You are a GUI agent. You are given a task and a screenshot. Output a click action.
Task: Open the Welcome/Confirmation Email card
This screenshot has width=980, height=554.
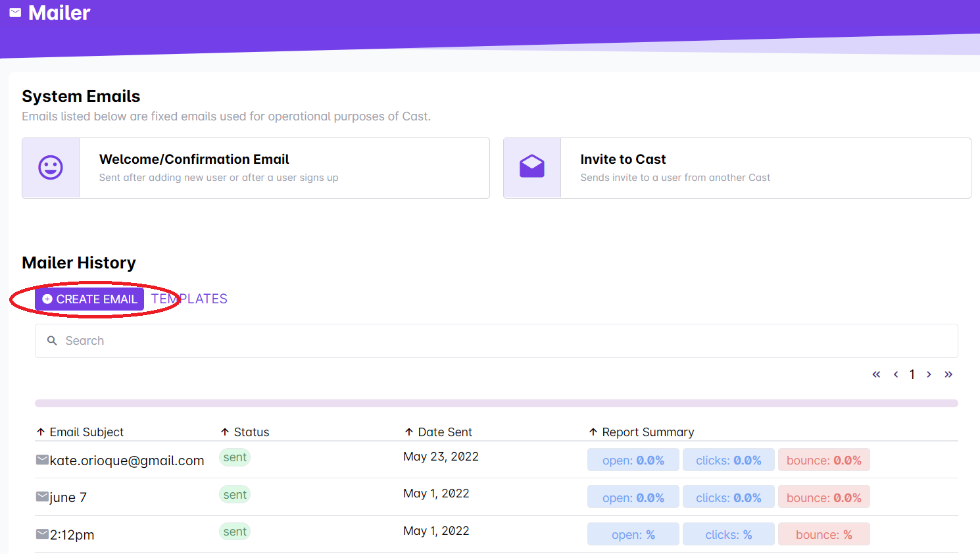(x=256, y=168)
